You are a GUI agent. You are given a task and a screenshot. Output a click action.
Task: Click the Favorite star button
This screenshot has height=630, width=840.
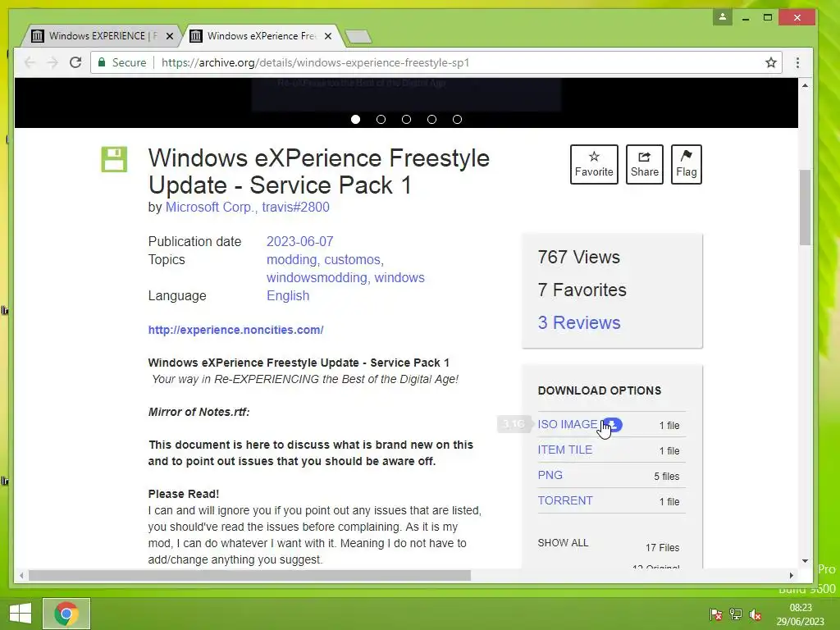tap(594, 164)
